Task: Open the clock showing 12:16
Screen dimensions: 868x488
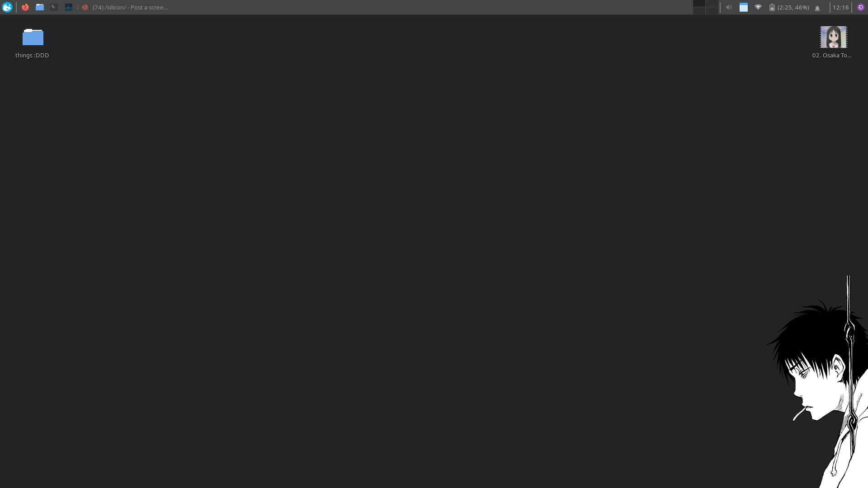Action: click(x=841, y=7)
